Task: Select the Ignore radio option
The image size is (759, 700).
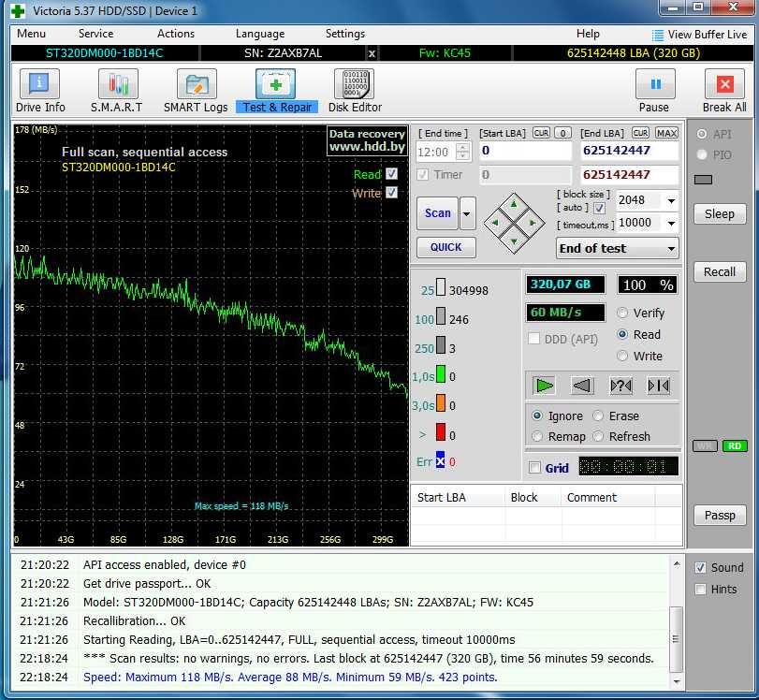Action: point(537,416)
